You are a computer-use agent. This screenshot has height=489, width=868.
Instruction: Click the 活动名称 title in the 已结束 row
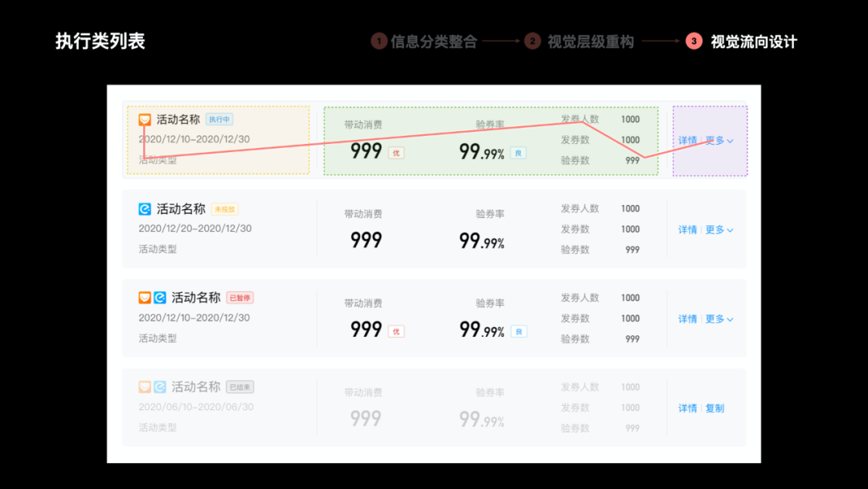point(196,387)
